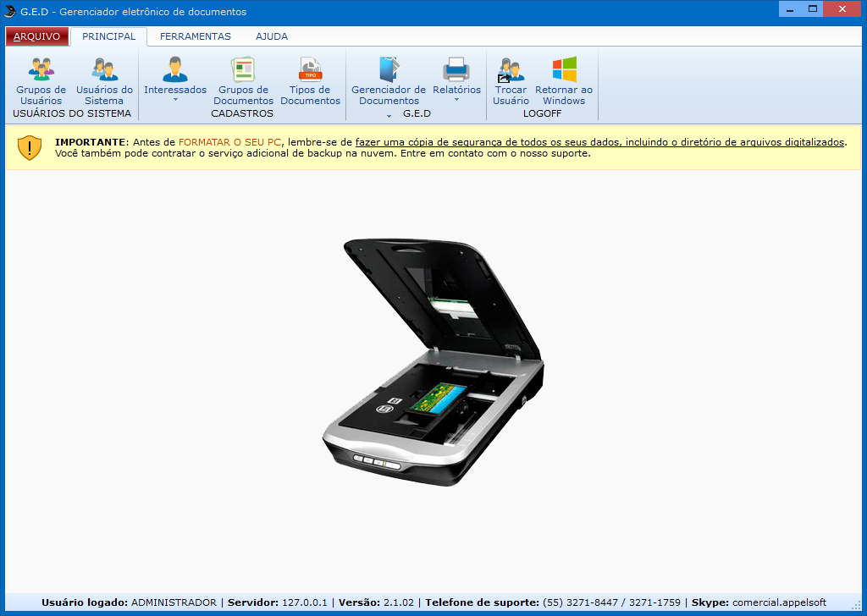Open Usuários do Sistema

tap(104, 70)
